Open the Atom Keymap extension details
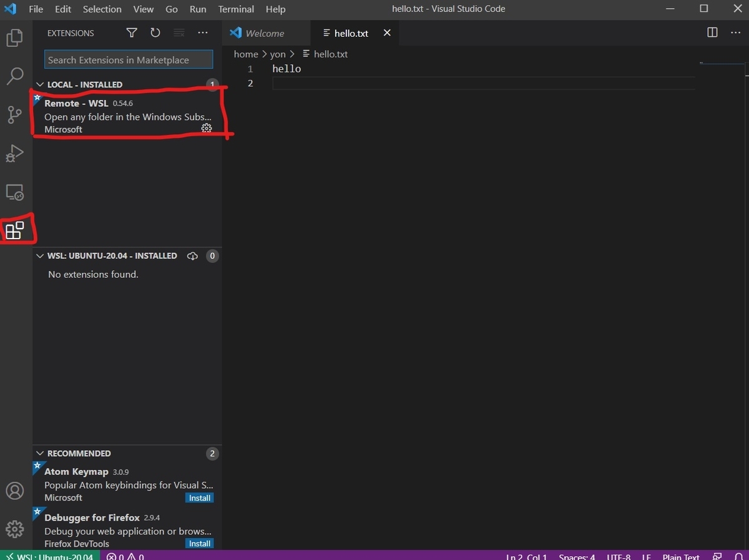This screenshot has width=749, height=560. [x=127, y=484]
